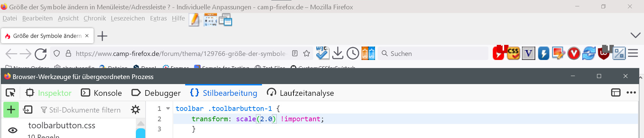Open the Lesezeichen menu
Viewport: 644px width, 138px height.
tap(128, 18)
